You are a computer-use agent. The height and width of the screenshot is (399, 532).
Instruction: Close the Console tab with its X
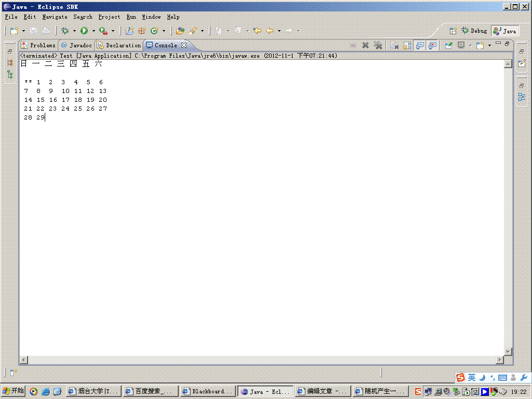(x=184, y=45)
